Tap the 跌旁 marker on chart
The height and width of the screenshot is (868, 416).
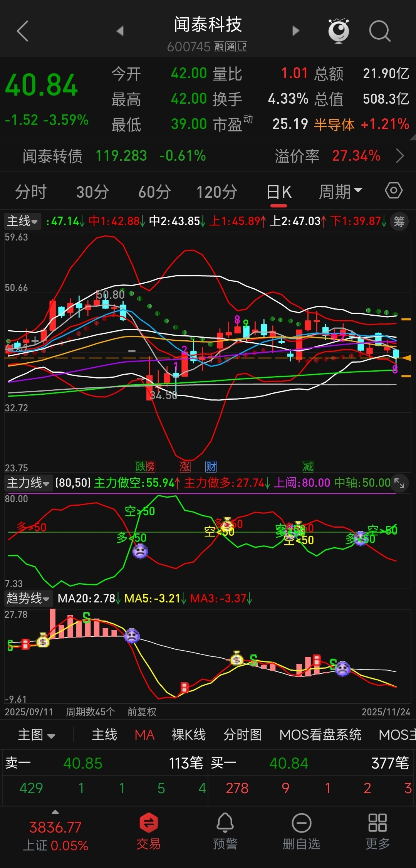[x=145, y=466]
